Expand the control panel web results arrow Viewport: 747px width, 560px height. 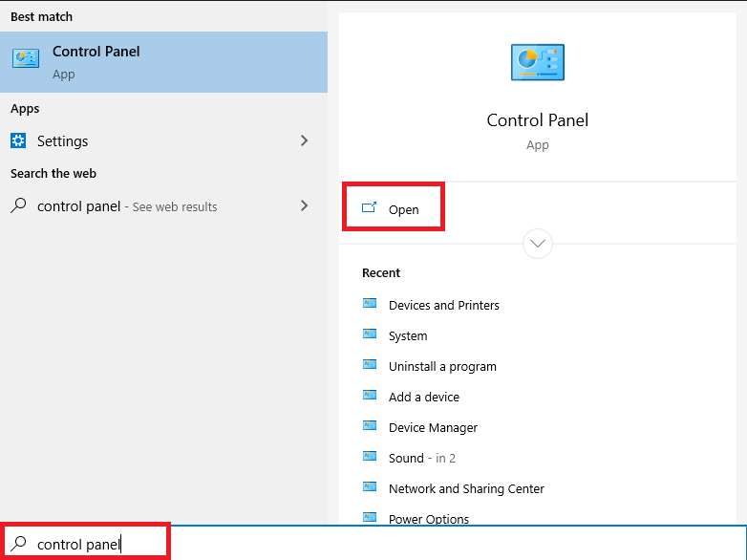click(305, 205)
